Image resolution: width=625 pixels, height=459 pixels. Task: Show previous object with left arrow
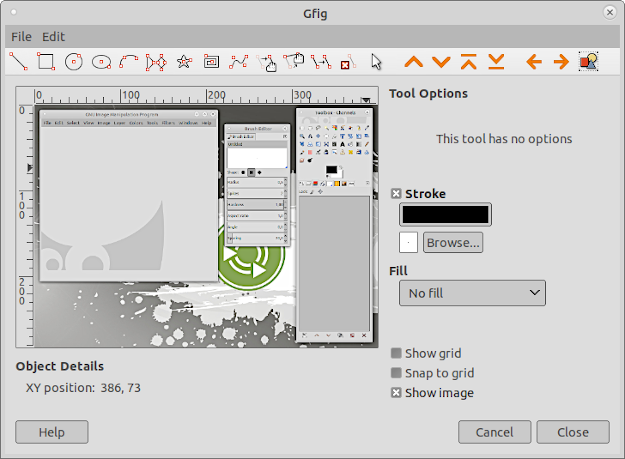click(x=534, y=62)
